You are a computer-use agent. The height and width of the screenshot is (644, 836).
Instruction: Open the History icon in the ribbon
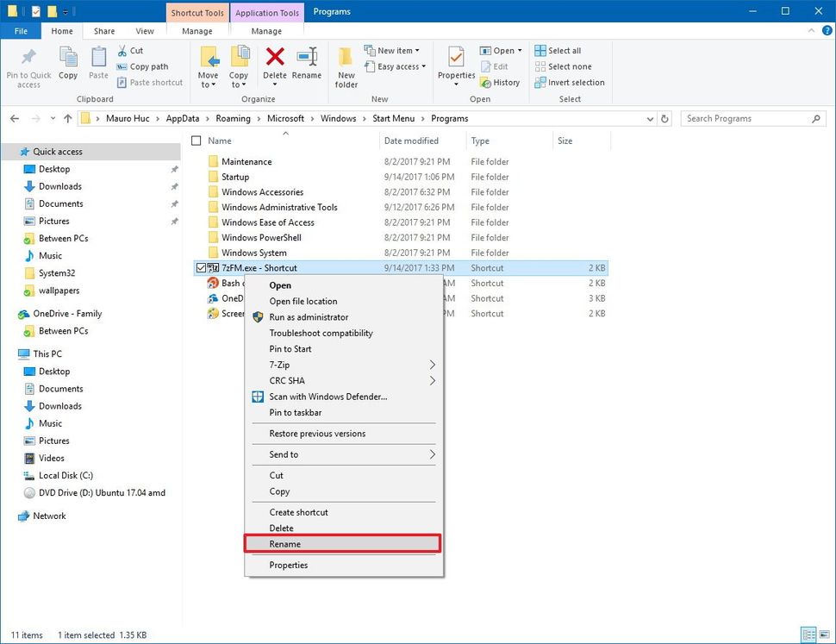click(500, 82)
